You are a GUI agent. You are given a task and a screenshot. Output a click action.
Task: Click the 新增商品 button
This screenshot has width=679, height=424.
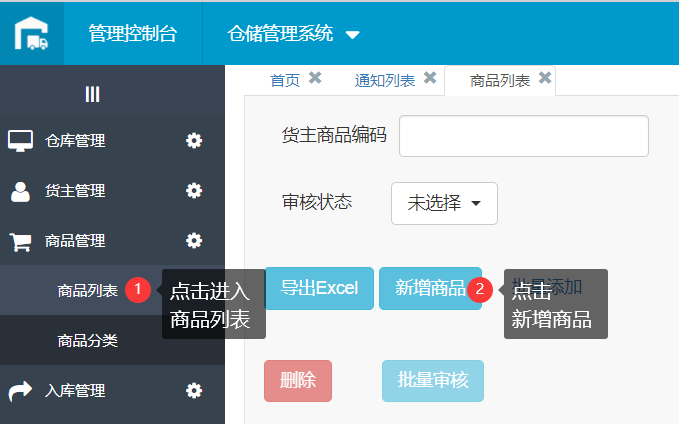point(430,288)
